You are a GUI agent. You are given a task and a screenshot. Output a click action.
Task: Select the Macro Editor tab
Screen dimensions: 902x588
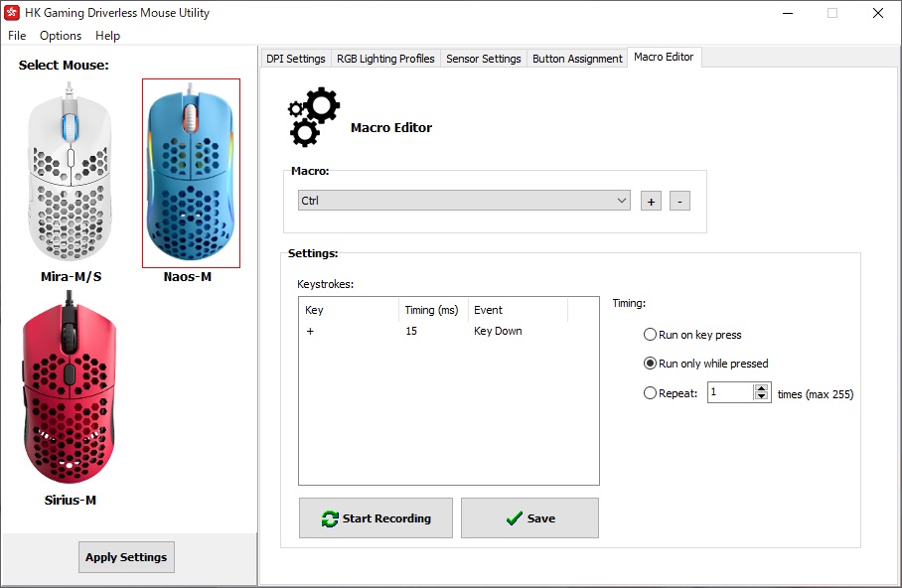pos(664,57)
